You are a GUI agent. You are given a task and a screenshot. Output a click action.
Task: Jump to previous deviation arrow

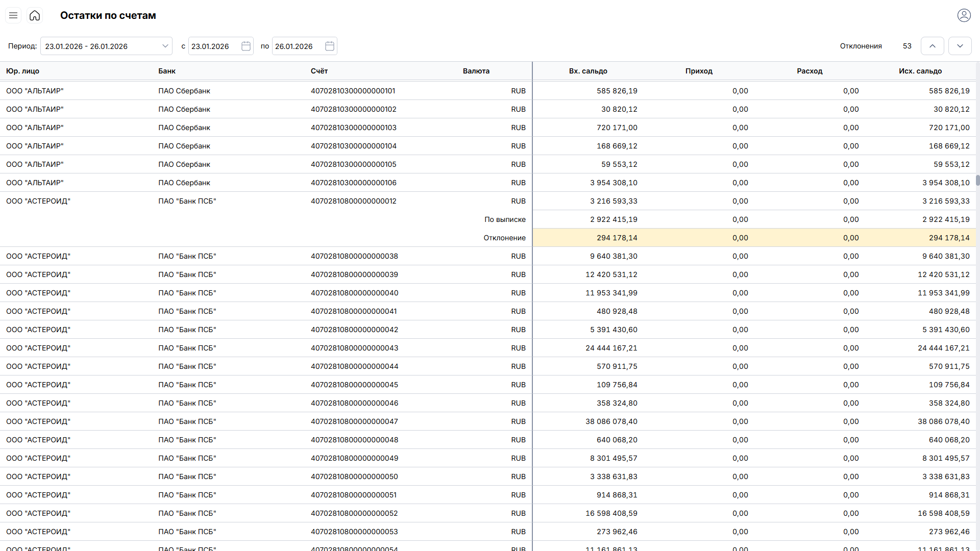(932, 46)
